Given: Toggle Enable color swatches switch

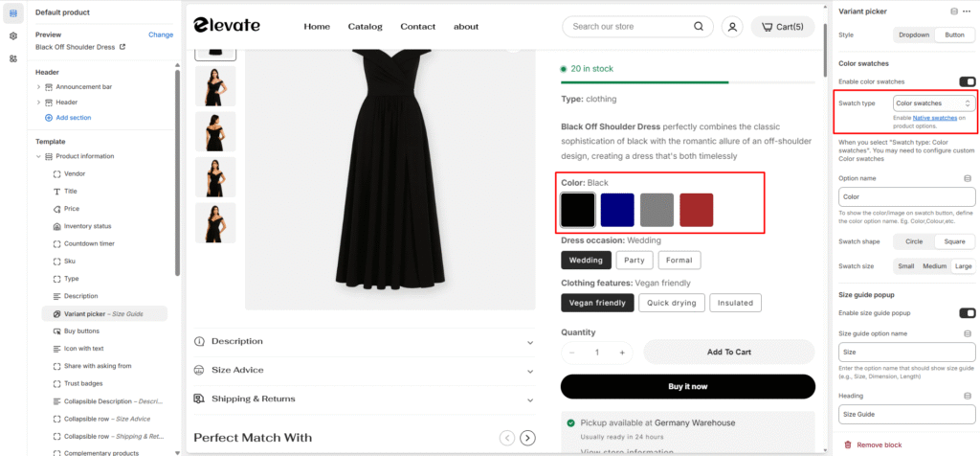Looking at the screenshot, I should point(967,81).
